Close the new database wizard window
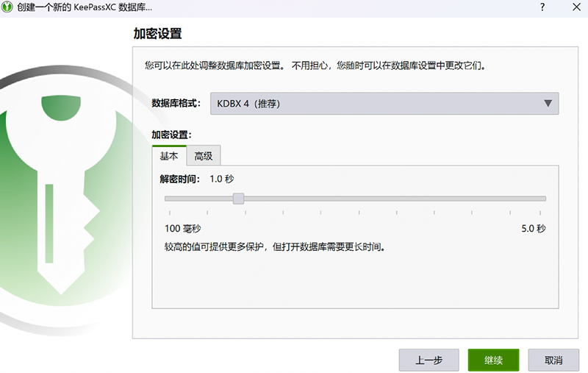This screenshot has width=588, height=373. coord(577,7)
